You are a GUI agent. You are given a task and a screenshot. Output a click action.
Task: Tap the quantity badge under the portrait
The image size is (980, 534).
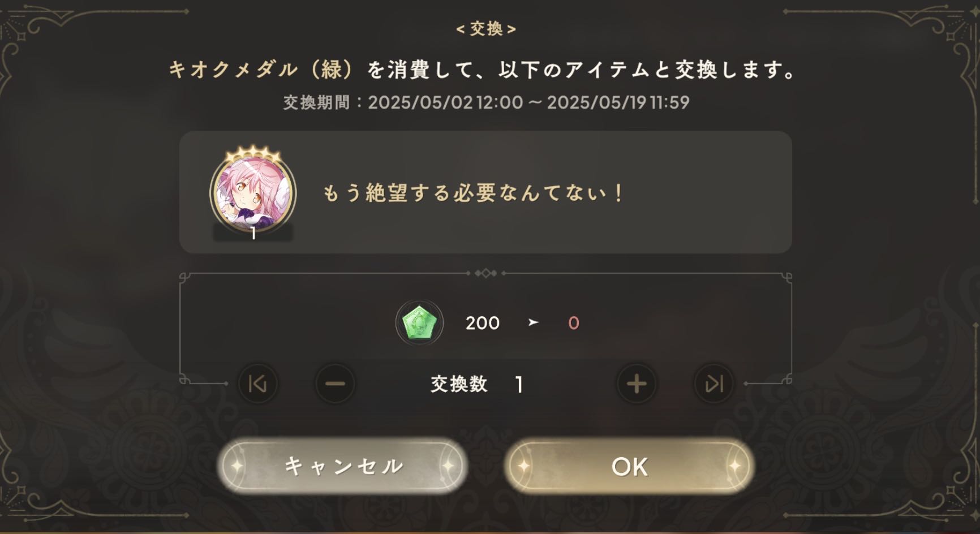tap(253, 232)
